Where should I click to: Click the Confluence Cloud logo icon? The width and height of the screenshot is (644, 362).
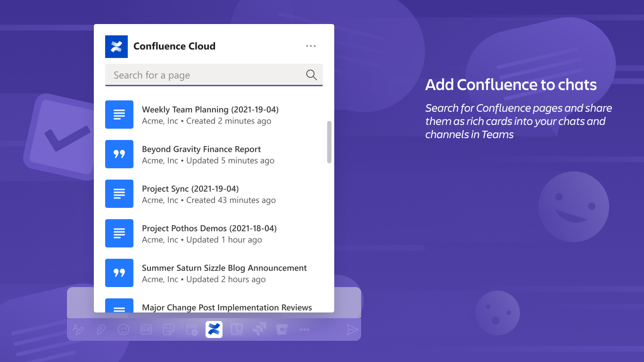(x=116, y=47)
